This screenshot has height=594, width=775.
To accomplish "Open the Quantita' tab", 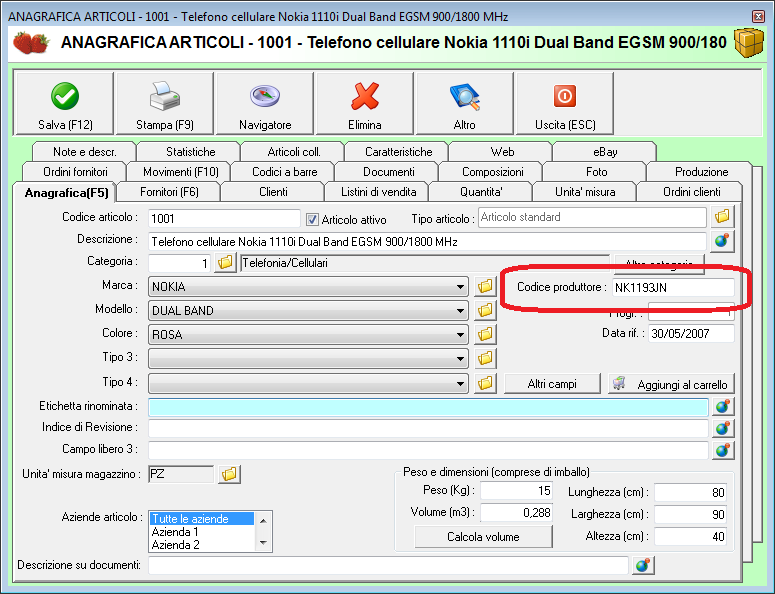I will point(481,192).
